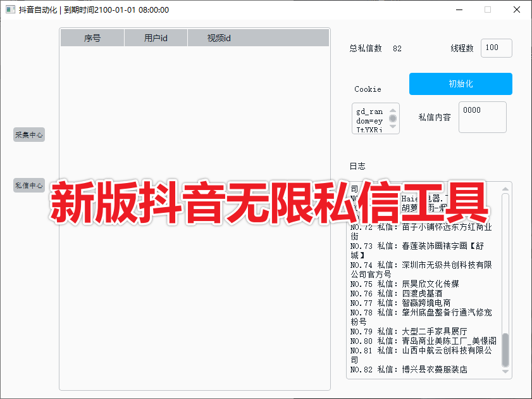Click log entry NO.76 四渡虎基酒

tap(396, 293)
